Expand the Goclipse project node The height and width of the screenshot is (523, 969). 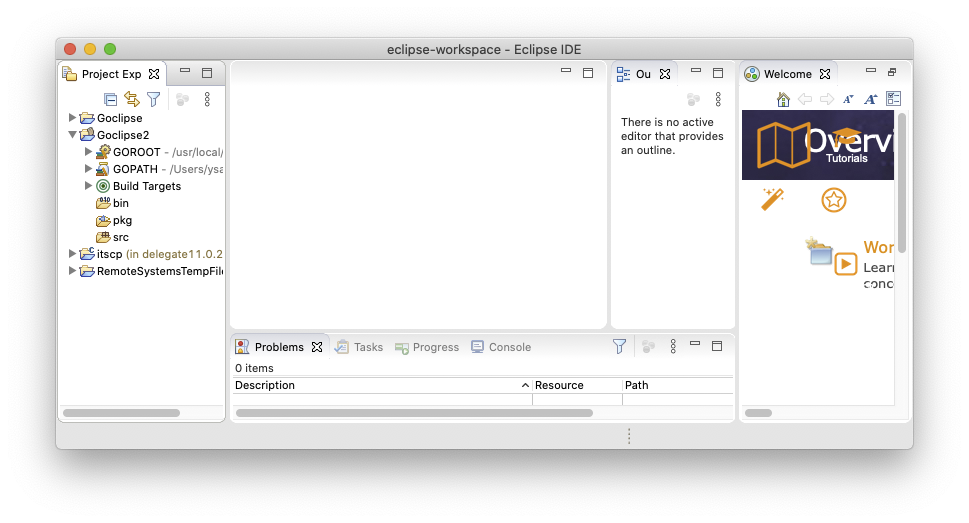pos(72,118)
